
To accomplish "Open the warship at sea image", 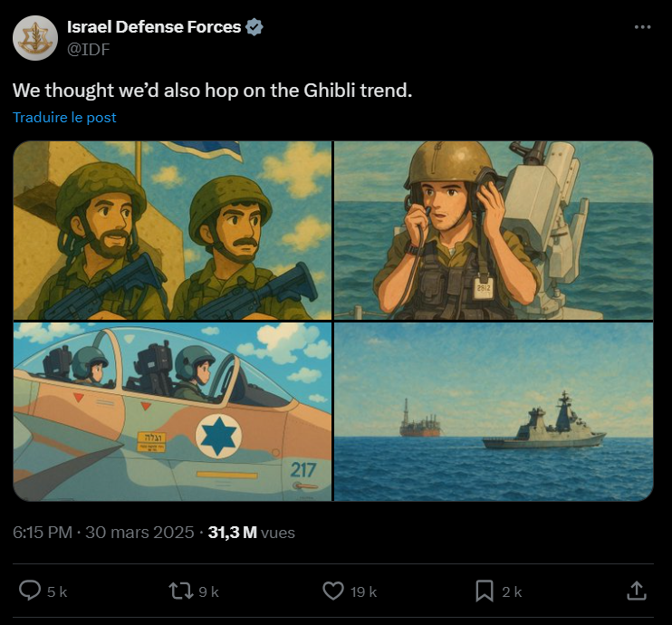I will tap(494, 411).
